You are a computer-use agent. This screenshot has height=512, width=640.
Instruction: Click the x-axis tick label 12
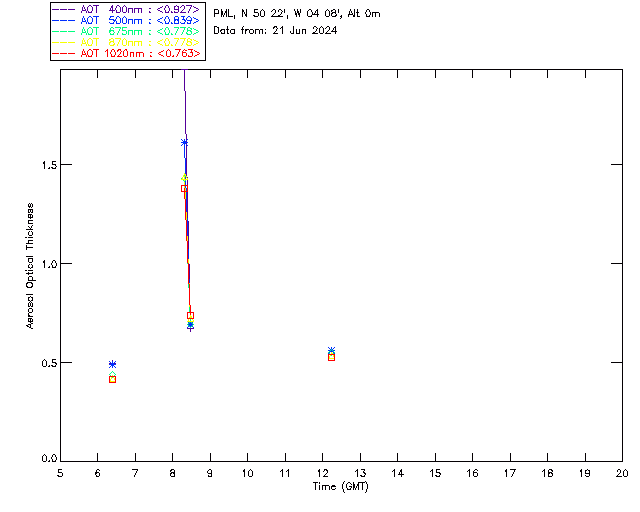[x=322, y=473]
